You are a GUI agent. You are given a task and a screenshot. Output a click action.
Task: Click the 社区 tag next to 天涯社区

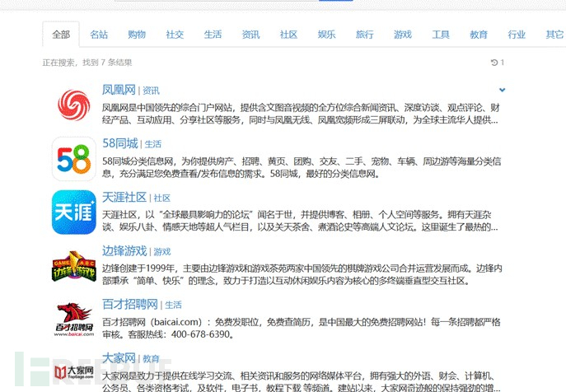point(162,198)
